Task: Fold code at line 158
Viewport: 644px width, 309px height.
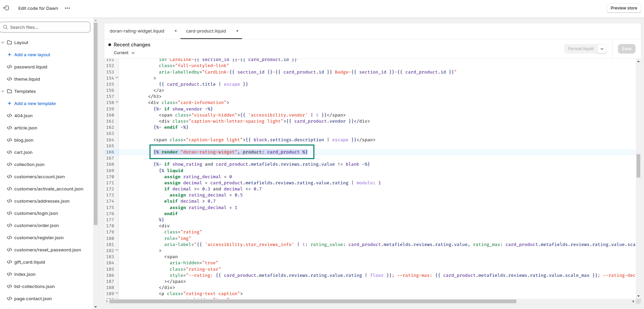Action: tap(117, 102)
